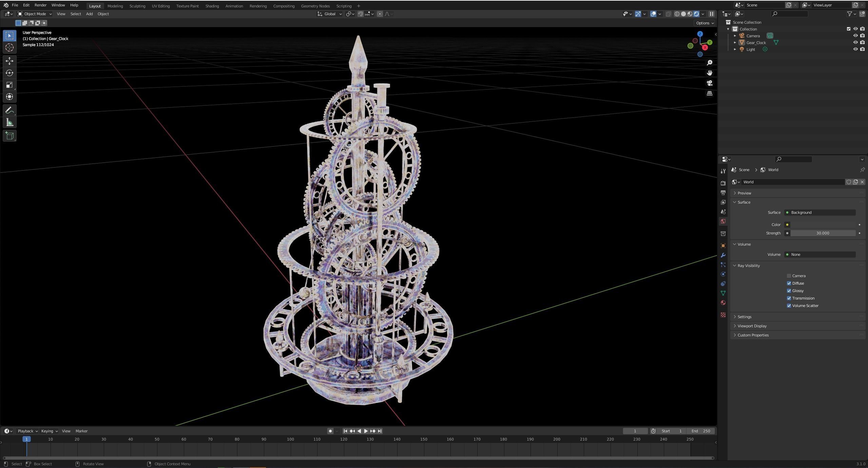Image resolution: width=868 pixels, height=468 pixels.
Task: Open the UV Editing workspace tab
Action: click(x=161, y=6)
